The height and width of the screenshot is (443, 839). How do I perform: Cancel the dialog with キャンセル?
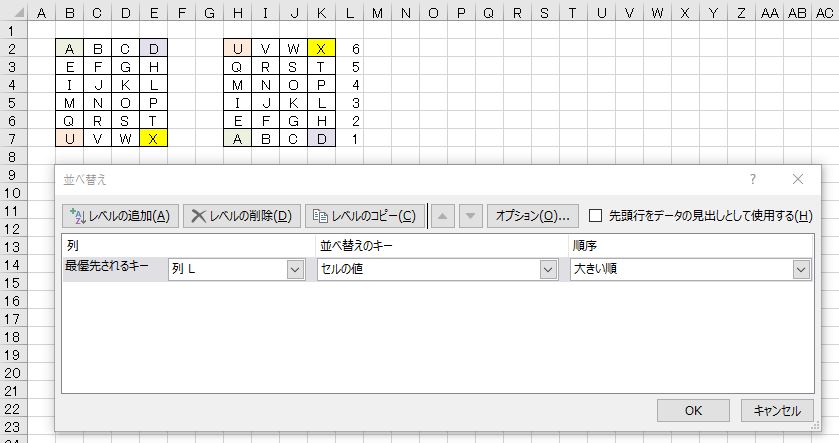[777, 410]
